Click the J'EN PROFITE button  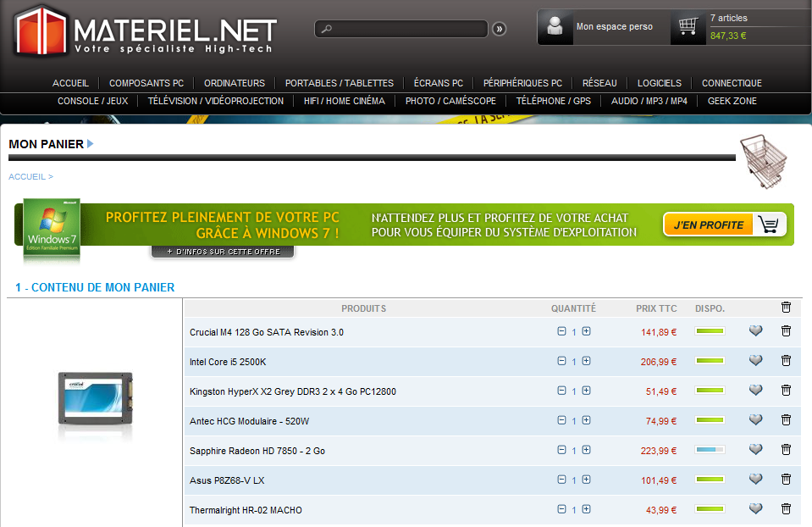[x=724, y=225]
